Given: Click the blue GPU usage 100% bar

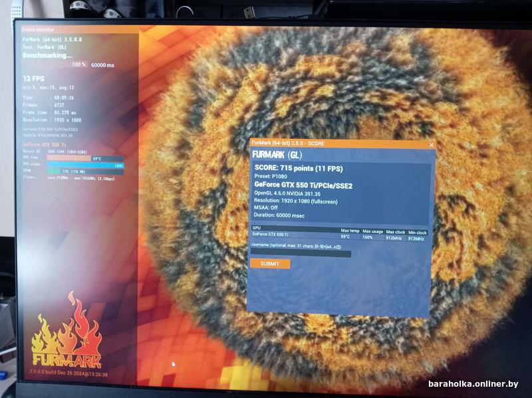Looking at the screenshot, I should pos(85,165).
